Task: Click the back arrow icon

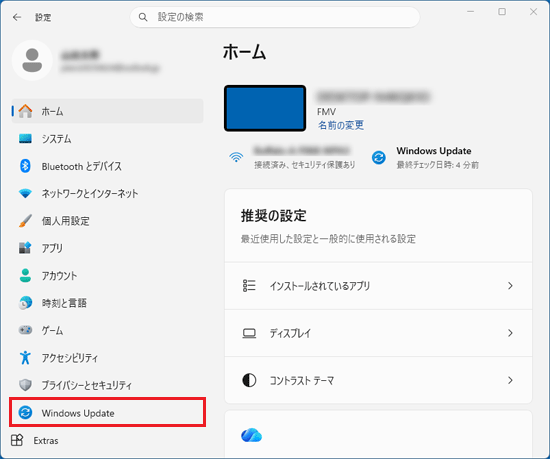Action: tap(16, 17)
